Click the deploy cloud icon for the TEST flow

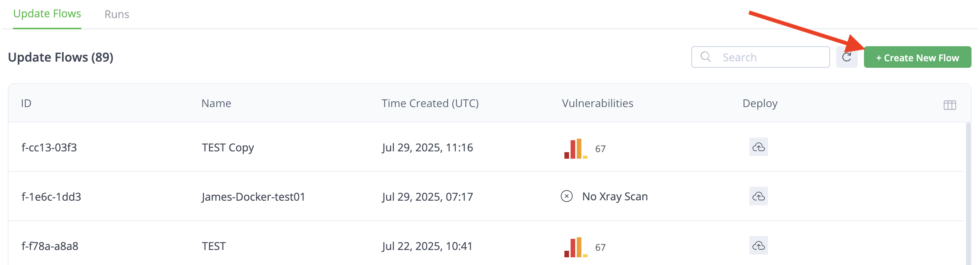click(758, 245)
